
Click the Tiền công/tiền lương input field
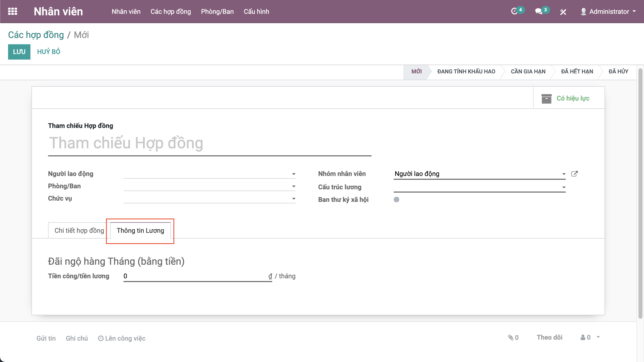pyautogui.click(x=195, y=276)
